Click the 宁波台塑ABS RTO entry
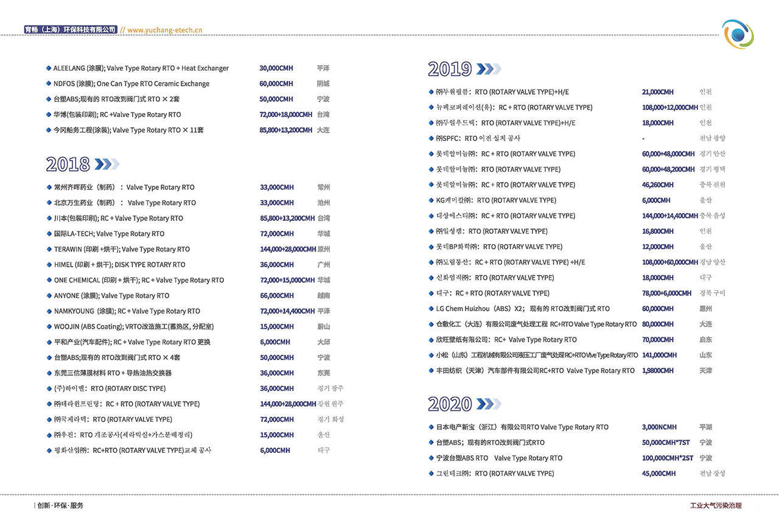This screenshot has height=532, width=779. [495, 458]
